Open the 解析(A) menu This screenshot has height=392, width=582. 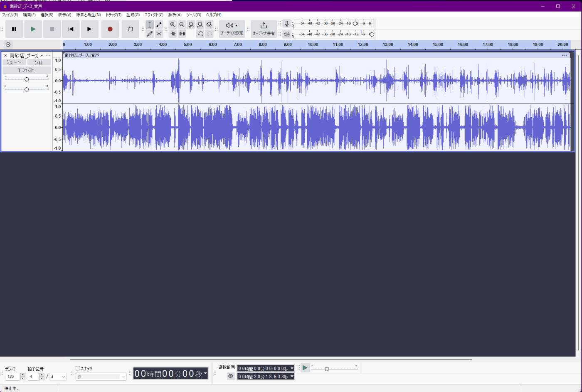[x=175, y=15]
